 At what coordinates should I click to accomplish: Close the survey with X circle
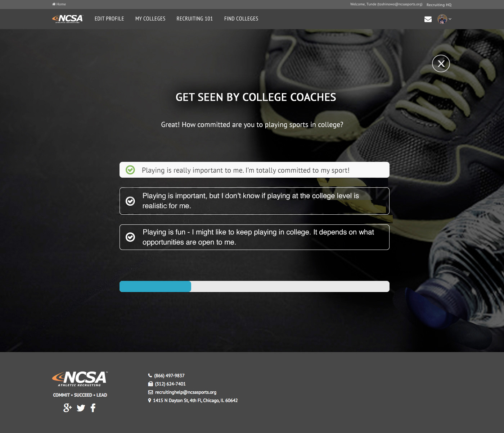(x=441, y=64)
